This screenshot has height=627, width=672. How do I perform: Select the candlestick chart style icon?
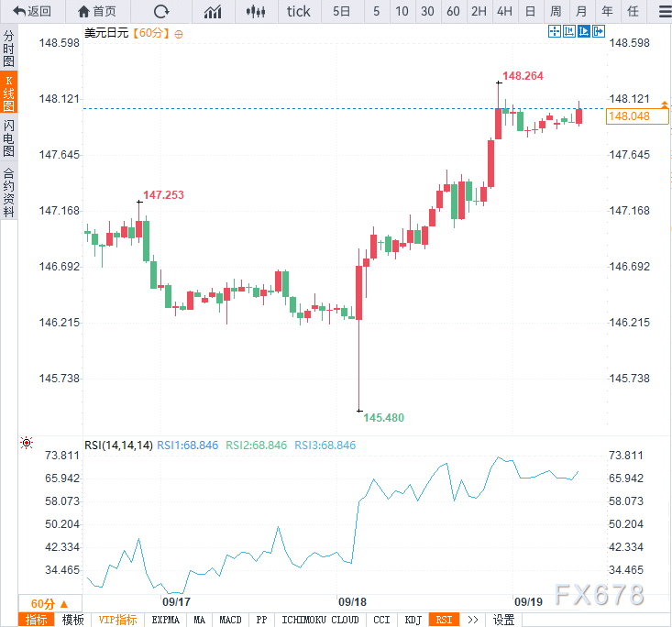[x=256, y=11]
